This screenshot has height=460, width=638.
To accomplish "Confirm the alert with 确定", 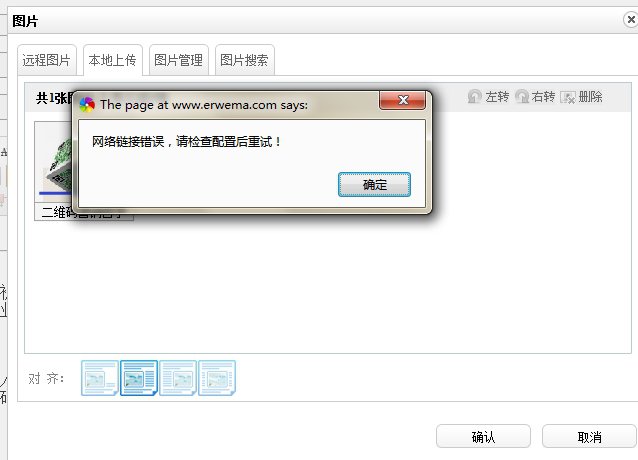I will pyautogui.click(x=374, y=185).
